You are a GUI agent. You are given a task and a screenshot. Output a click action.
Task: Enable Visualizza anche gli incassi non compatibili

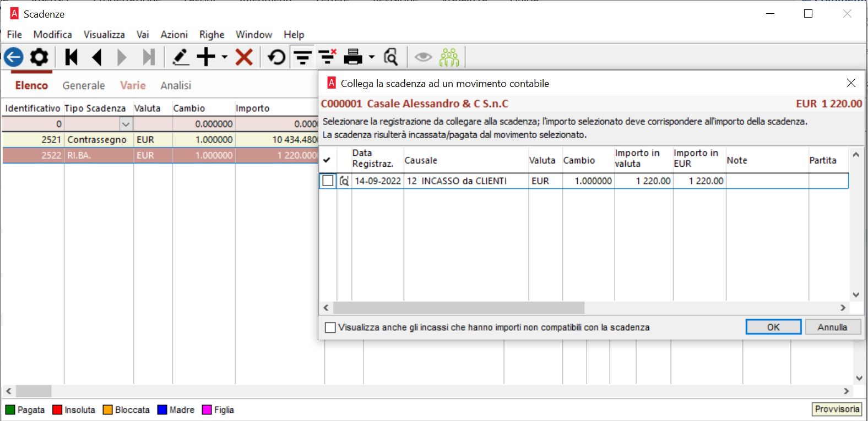pyautogui.click(x=330, y=327)
